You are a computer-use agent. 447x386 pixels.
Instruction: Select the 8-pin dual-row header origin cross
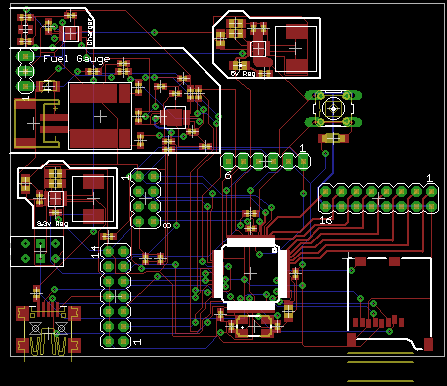146,199
